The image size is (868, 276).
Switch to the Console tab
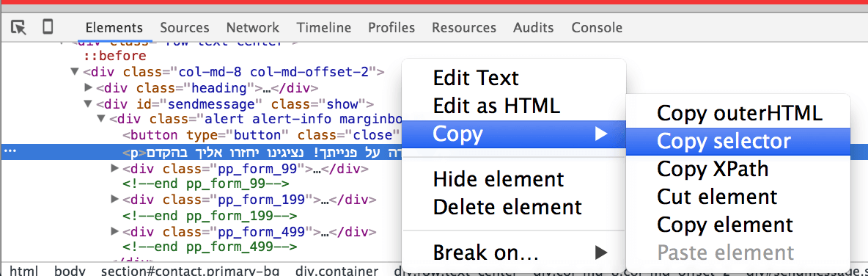[x=597, y=28]
